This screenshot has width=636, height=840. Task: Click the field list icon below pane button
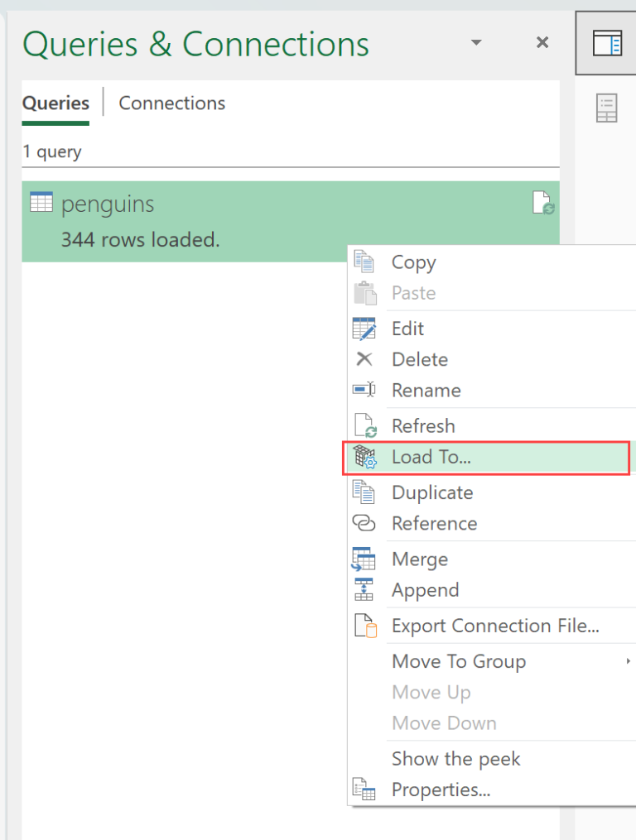pyautogui.click(x=607, y=108)
